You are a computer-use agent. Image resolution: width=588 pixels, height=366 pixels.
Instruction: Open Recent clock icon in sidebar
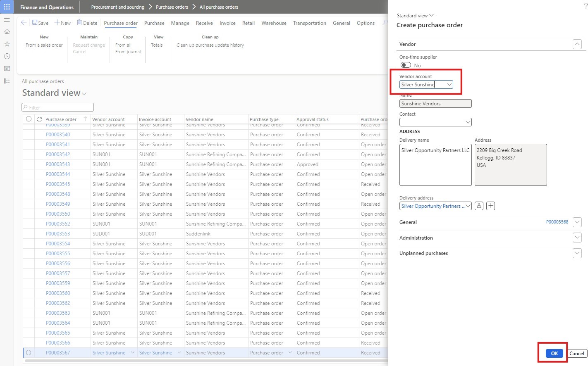pyautogui.click(x=7, y=56)
